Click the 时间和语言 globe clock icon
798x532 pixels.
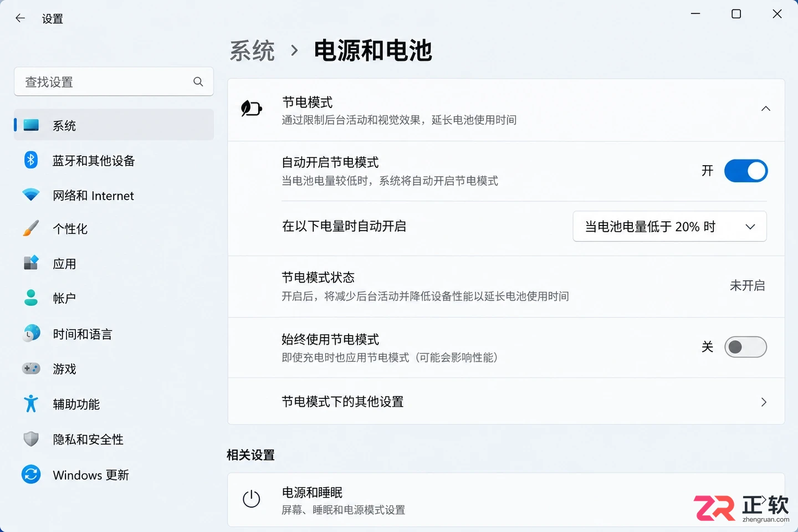click(31, 333)
